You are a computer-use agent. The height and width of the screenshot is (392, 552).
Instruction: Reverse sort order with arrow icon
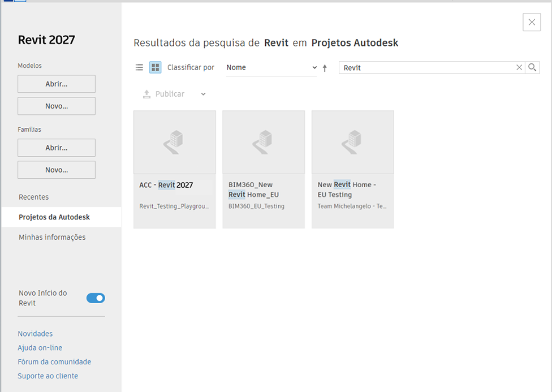point(325,68)
